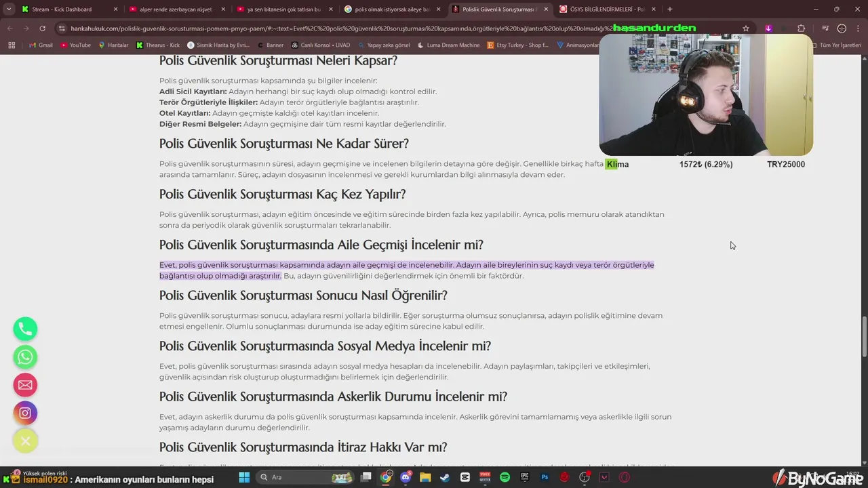Bookmark this page with the star icon

[746, 28]
